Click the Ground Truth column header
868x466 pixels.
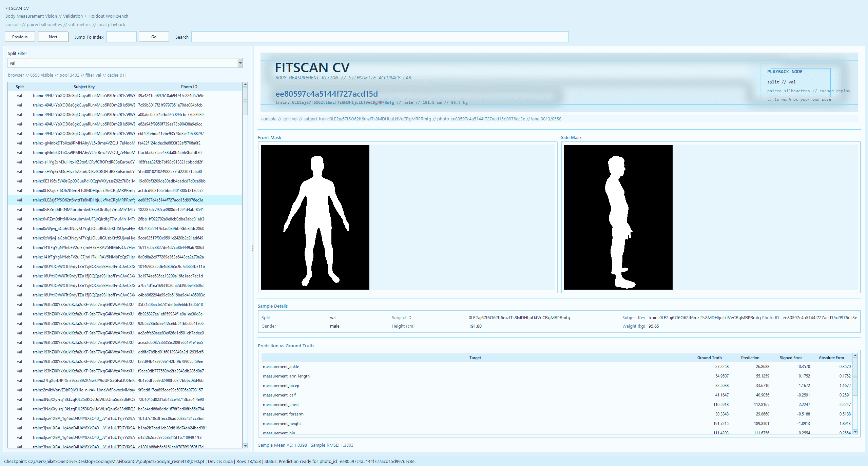(709, 358)
